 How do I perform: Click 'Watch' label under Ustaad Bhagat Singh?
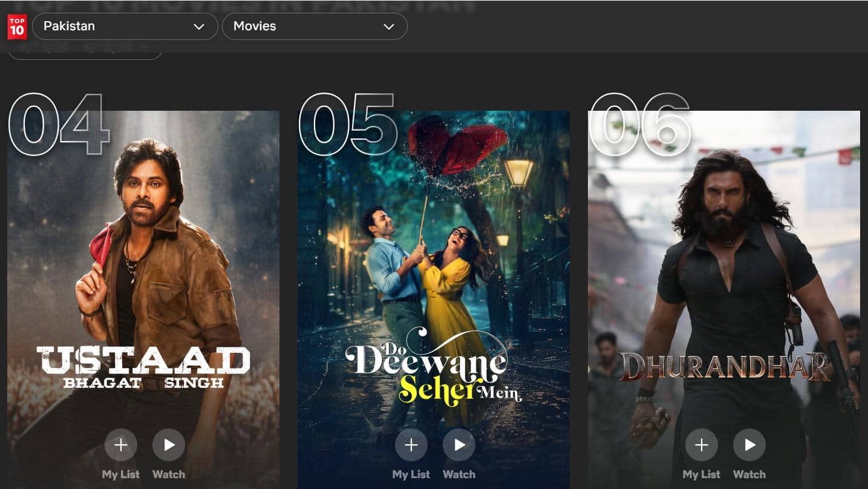point(169,474)
